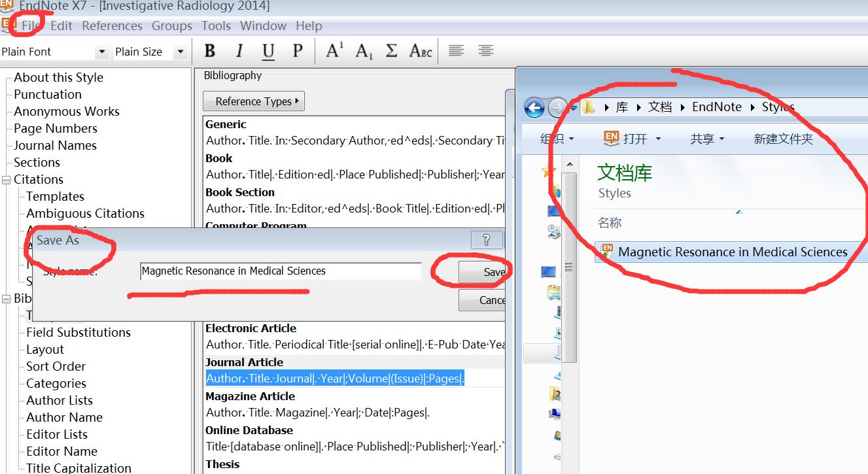Viewport: 868px width, 474px height.
Task: Open the 组织 menu in Explorer
Action: coord(557,139)
